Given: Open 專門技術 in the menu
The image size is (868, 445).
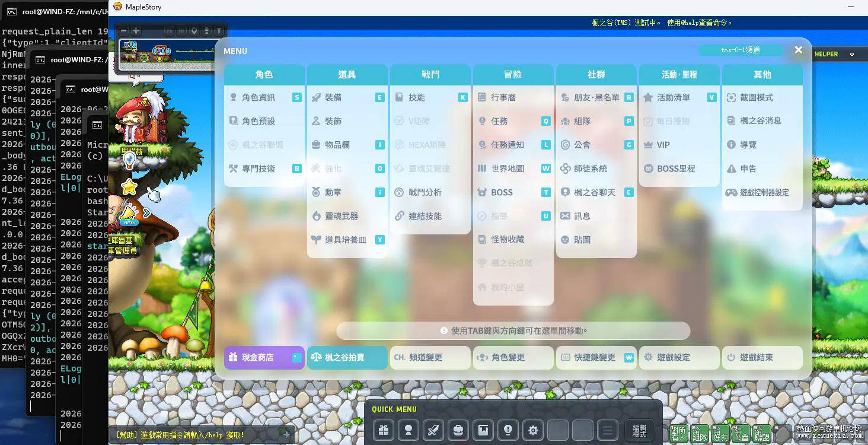Looking at the screenshot, I should [x=264, y=169].
